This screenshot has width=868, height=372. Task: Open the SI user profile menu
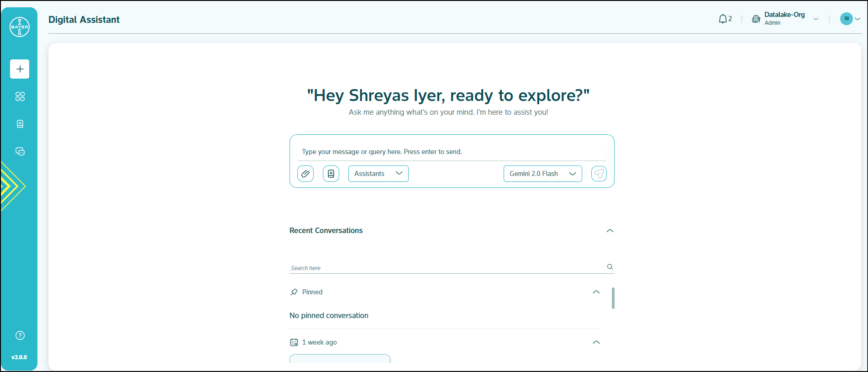click(x=850, y=19)
